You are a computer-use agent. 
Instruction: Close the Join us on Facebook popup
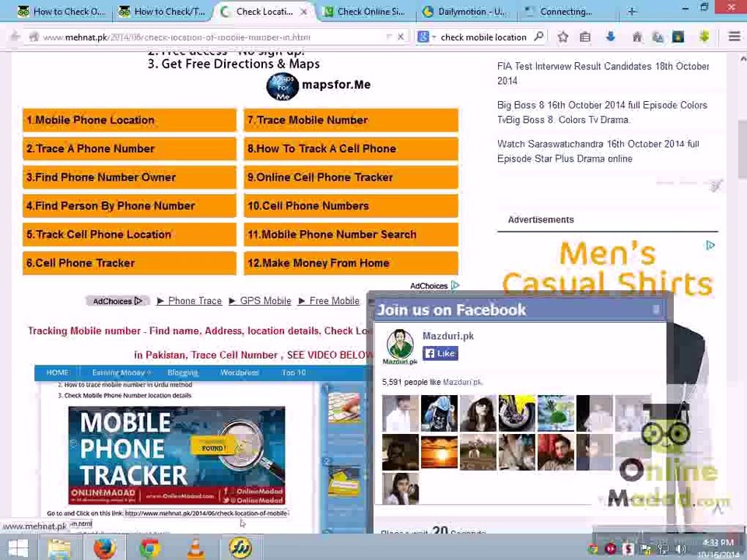click(656, 310)
